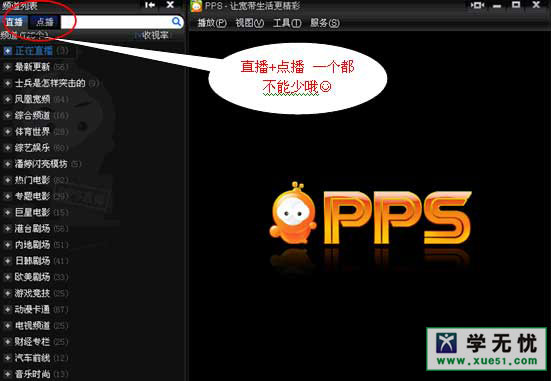Screen dimensions: 551x381
Task: Switch player to compact mode icon
Action: tap(477, 5)
